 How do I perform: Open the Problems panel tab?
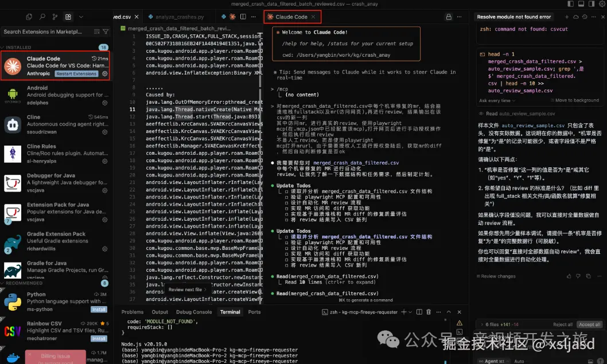133,312
